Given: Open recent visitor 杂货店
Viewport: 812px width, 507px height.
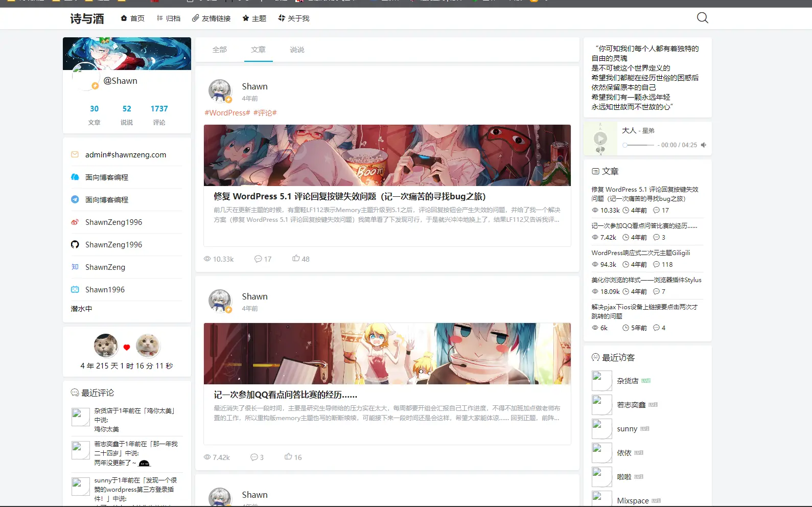Looking at the screenshot, I should point(628,381).
